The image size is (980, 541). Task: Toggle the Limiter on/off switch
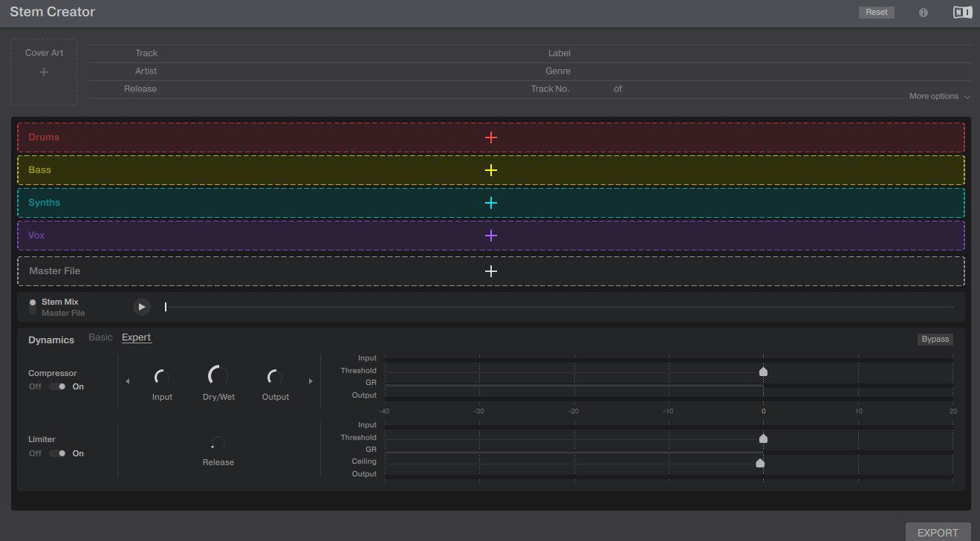click(x=57, y=453)
